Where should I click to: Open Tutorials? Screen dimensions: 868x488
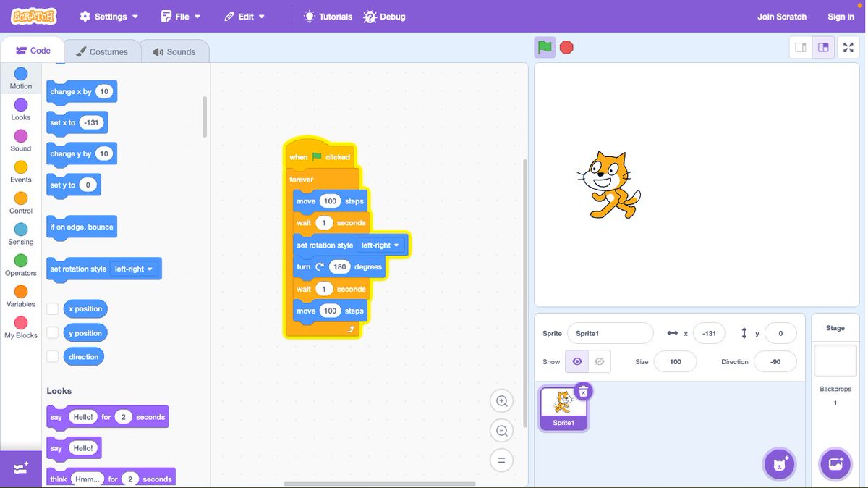(328, 16)
